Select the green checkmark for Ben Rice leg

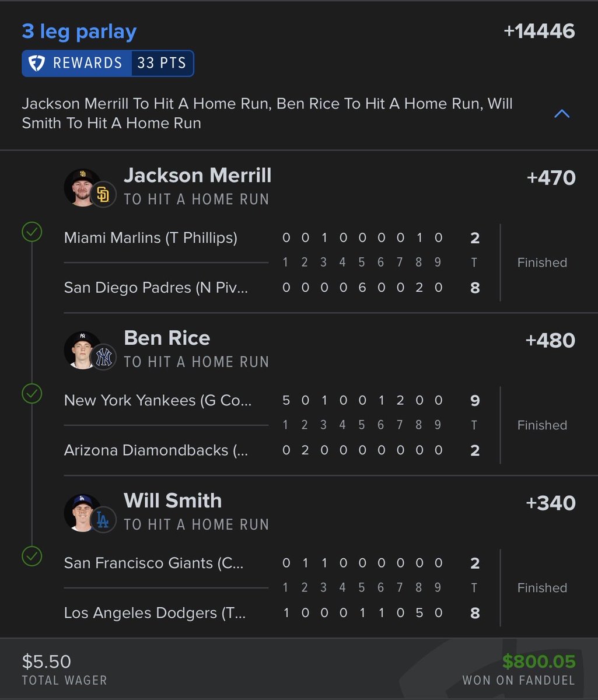click(x=32, y=395)
